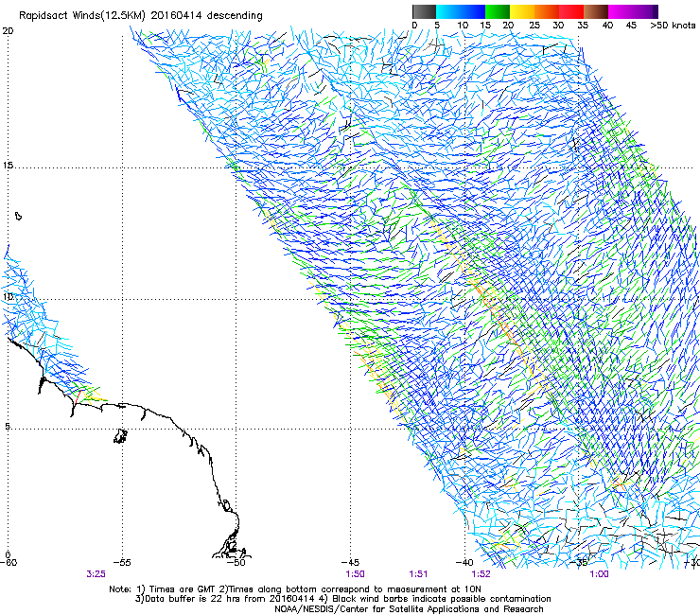The width and height of the screenshot is (700, 615).
Task: Click the small island outline near 13N
Action: pos(18,216)
